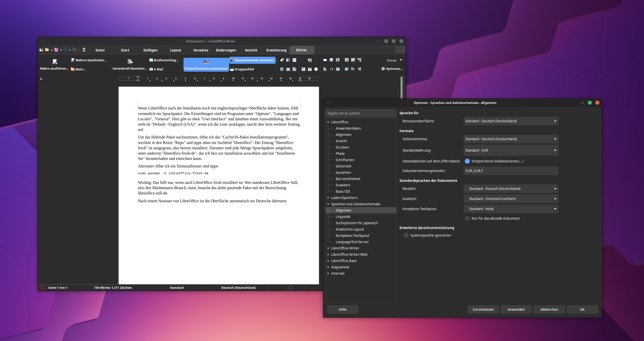Enable Entsprechend Gebietsschema decimal separator
The image size is (644, 341).
click(468, 161)
